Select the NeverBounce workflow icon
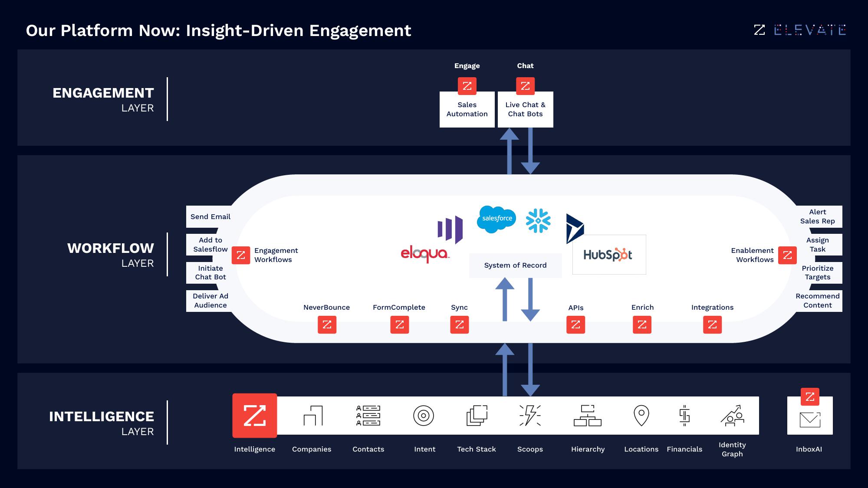The image size is (868, 488). pos(327,325)
